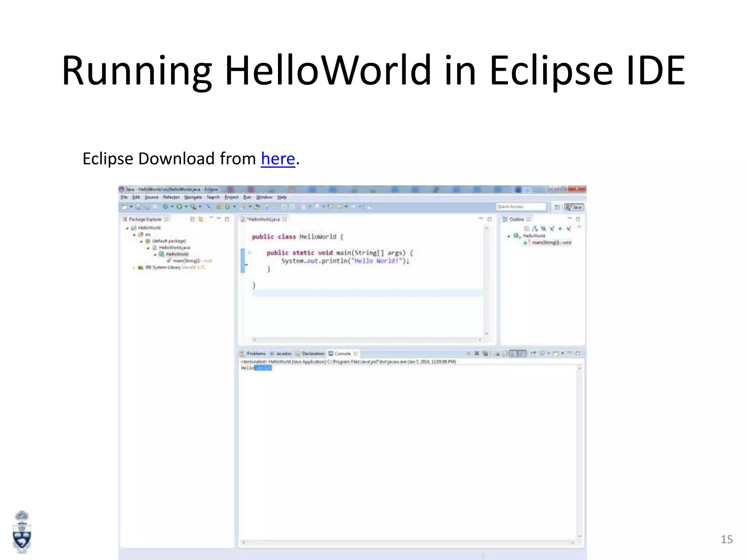Open the Debug button dropdown arrow
This screenshot has height=560, width=747.
[172, 207]
